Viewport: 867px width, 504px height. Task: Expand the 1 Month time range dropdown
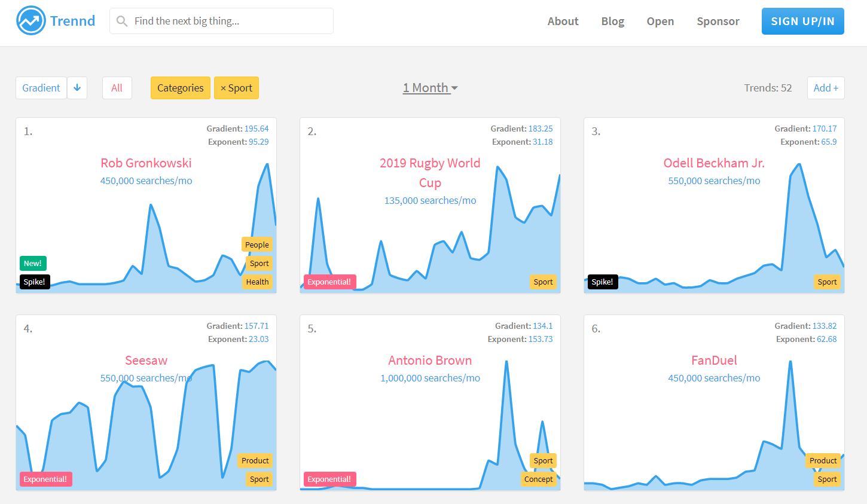[x=430, y=88]
